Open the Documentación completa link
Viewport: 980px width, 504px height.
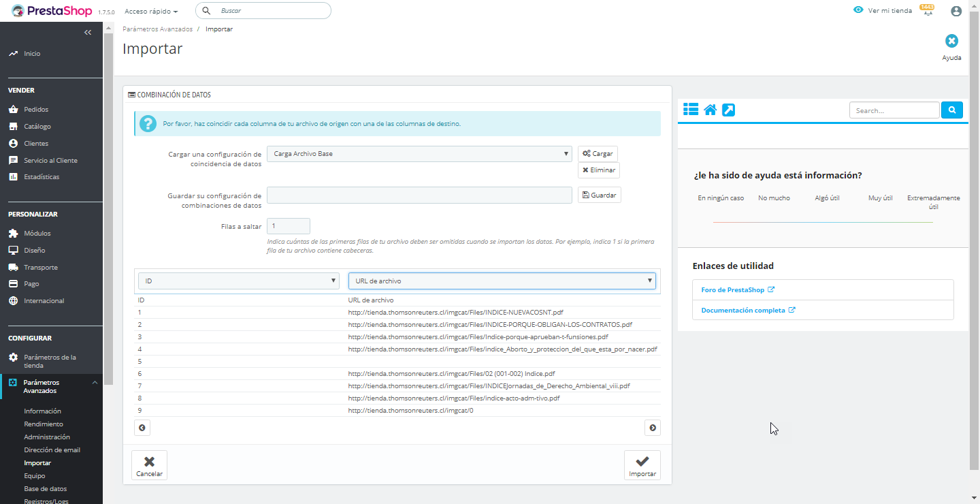pyautogui.click(x=749, y=311)
